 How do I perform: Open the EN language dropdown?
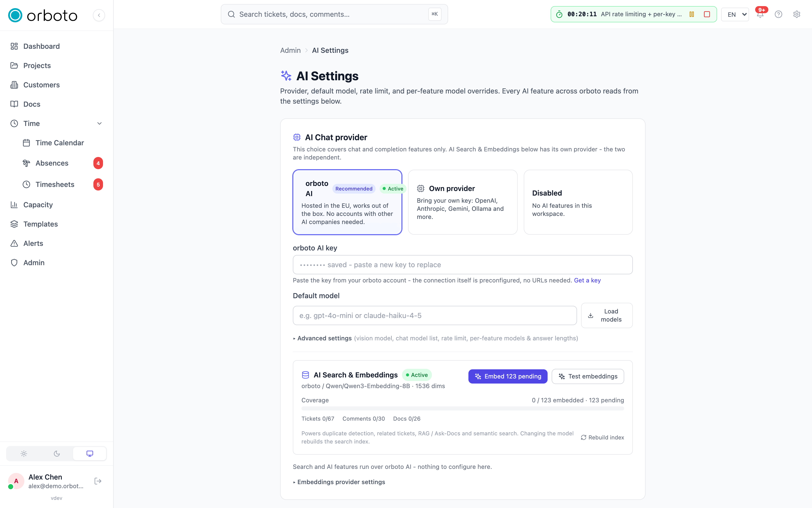pos(735,14)
